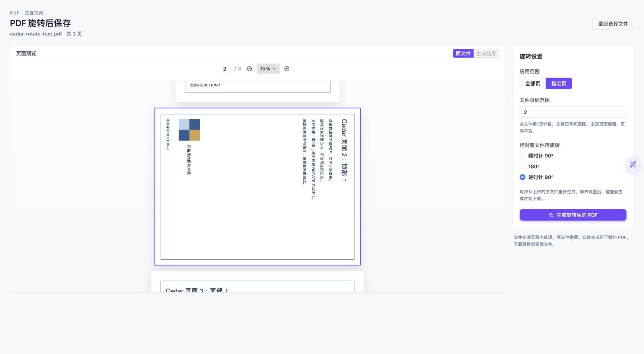Focus the 文件页码范围 input field

tap(573, 112)
